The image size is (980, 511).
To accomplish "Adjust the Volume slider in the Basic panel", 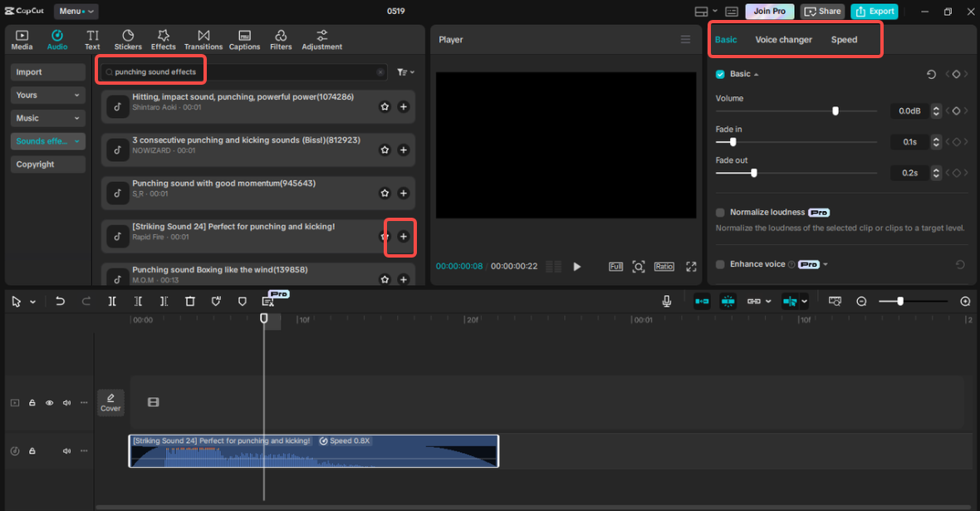I will click(835, 110).
